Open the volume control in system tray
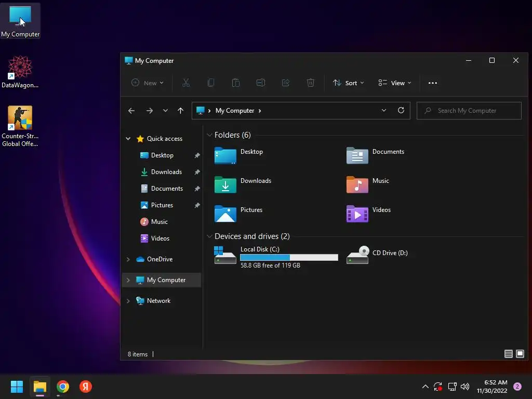This screenshot has width=532, height=399. pos(465,387)
